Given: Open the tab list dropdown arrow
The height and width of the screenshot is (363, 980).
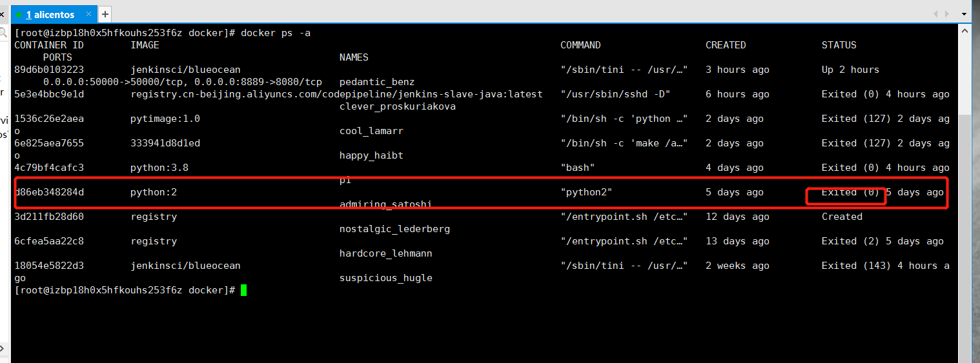Looking at the screenshot, I should click(x=964, y=14).
